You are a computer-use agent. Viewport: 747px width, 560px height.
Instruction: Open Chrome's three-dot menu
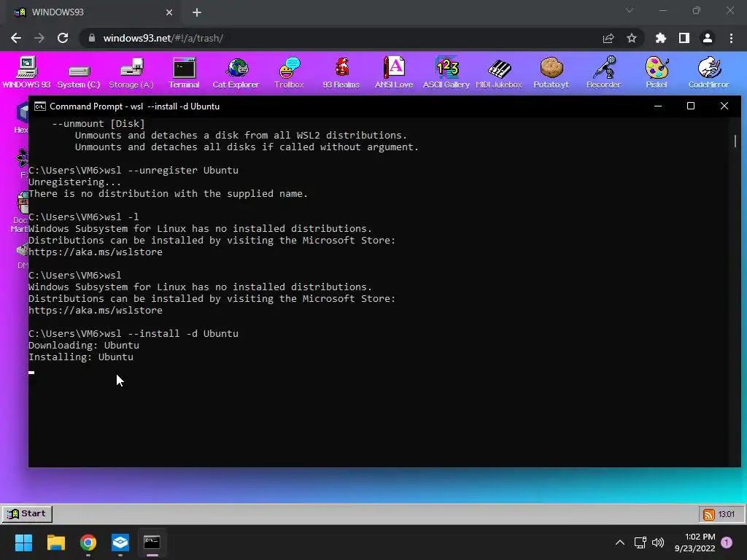pyautogui.click(x=731, y=38)
